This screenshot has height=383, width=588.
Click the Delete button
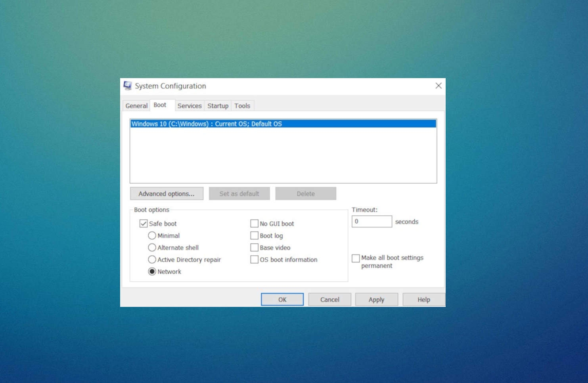tap(306, 193)
